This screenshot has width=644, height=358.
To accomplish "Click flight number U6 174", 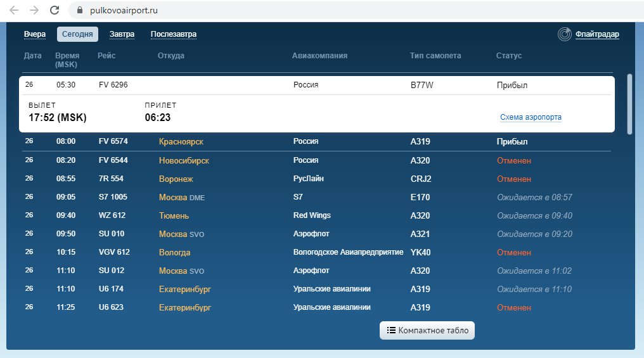I will pos(111,288).
